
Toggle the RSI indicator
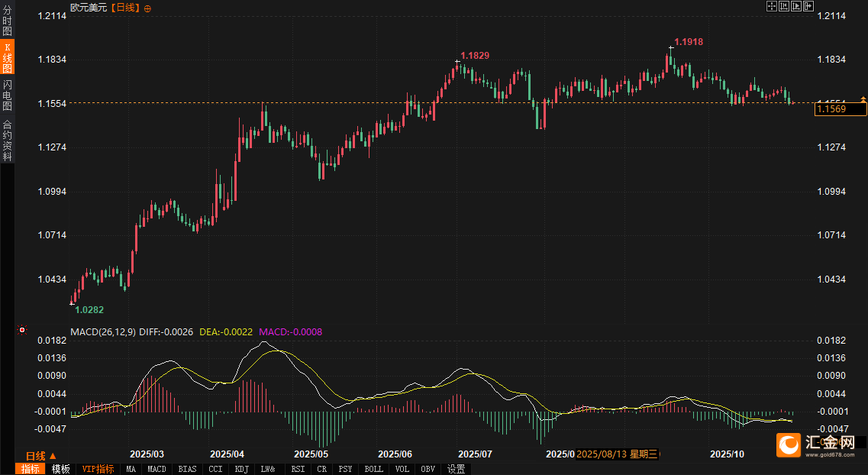pos(298,469)
